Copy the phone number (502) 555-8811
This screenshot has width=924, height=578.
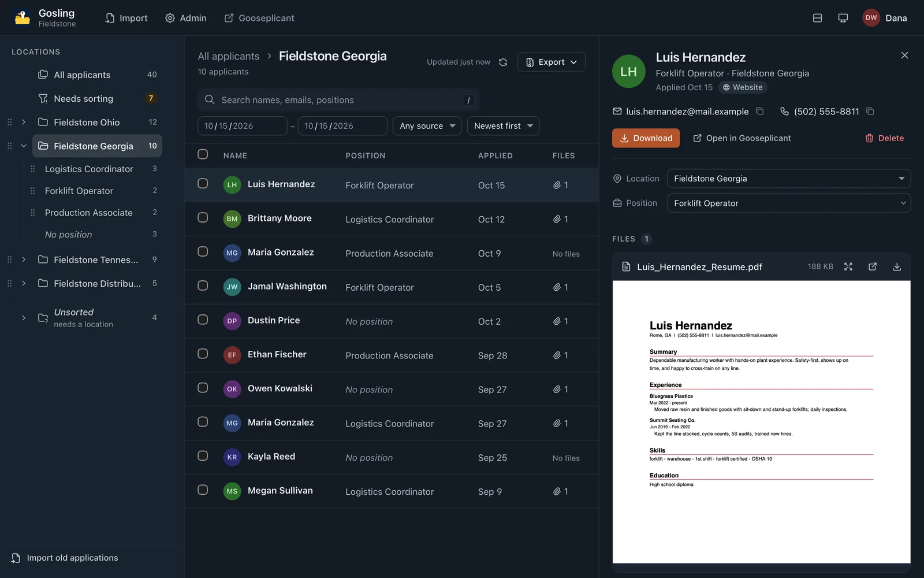pos(870,112)
